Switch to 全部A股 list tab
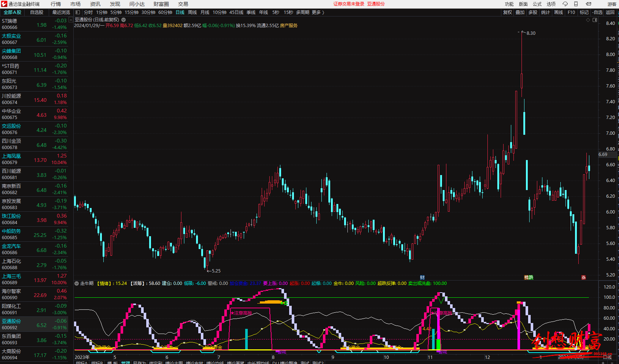 tap(12, 12)
